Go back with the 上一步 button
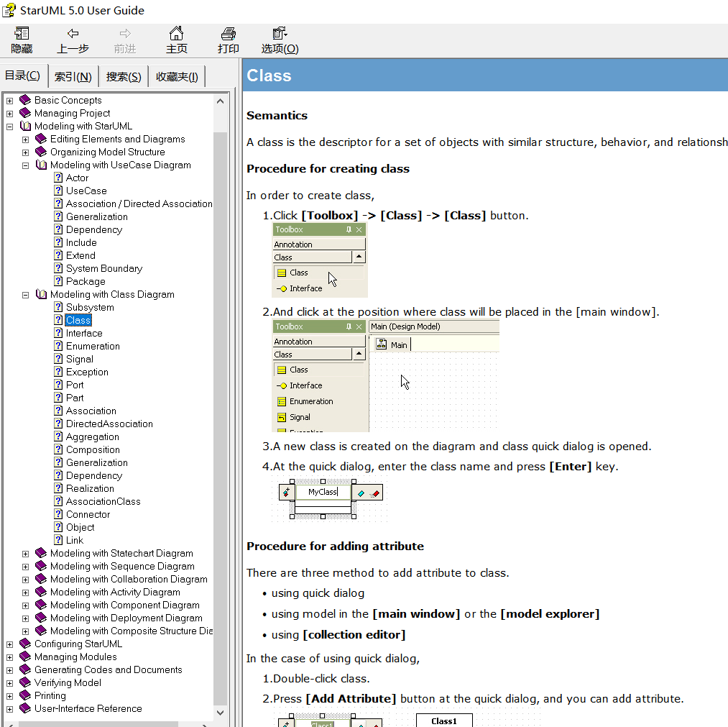The image size is (728, 727). tap(73, 40)
